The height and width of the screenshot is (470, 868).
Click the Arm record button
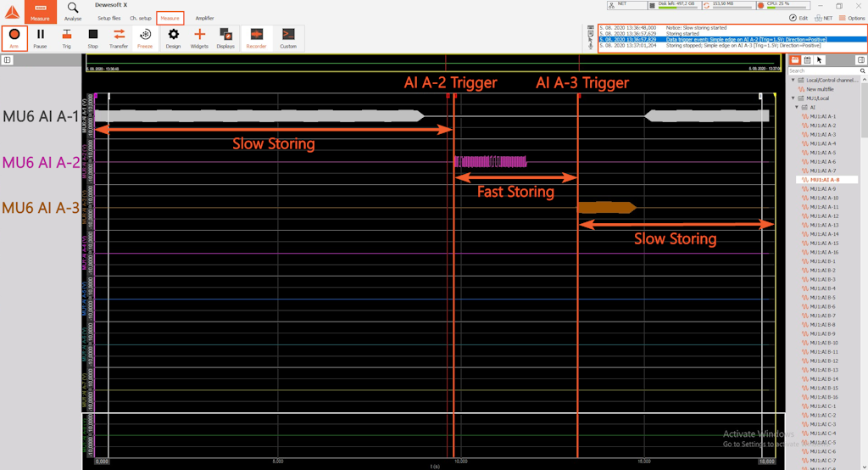tap(14, 38)
